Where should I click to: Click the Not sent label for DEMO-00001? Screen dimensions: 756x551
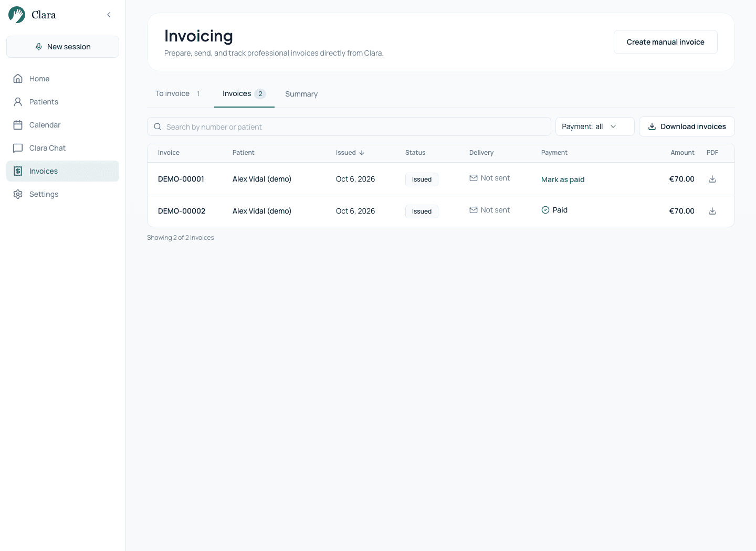(x=495, y=178)
